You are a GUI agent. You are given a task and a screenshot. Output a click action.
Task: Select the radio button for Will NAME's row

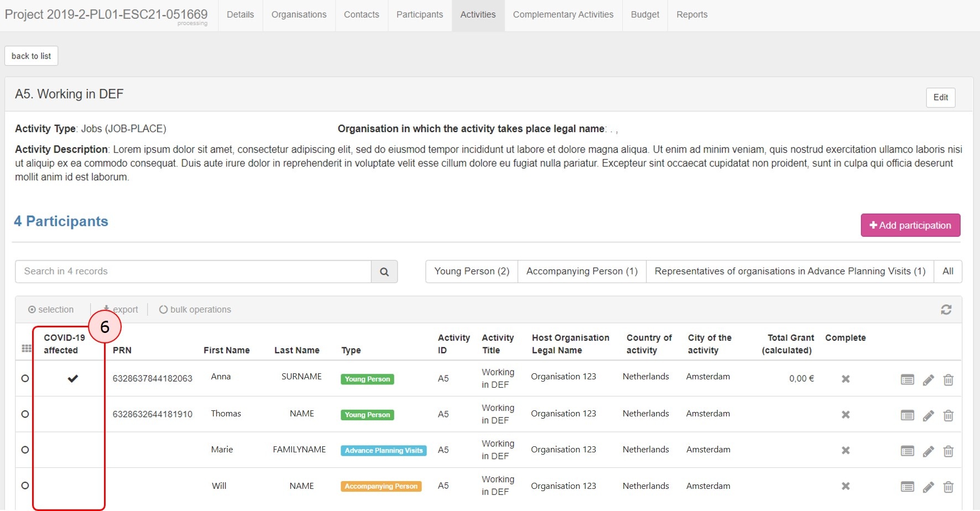click(x=25, y=485)
